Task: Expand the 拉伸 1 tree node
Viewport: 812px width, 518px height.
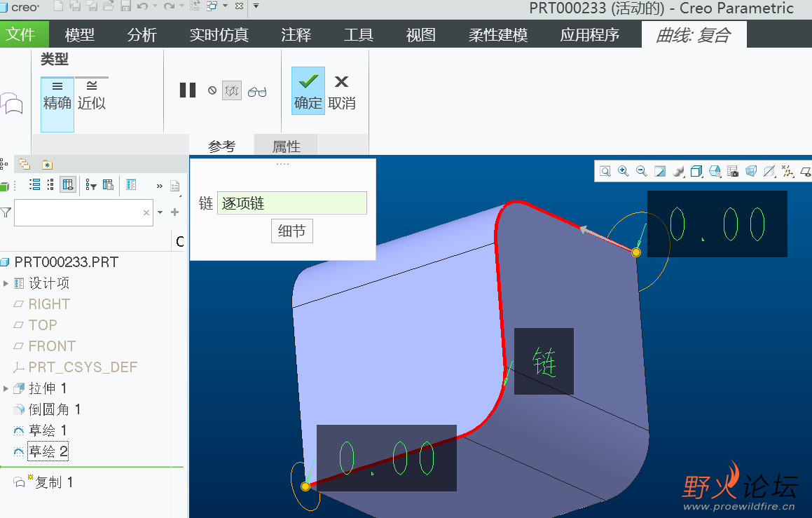Action: coord(6,388)
